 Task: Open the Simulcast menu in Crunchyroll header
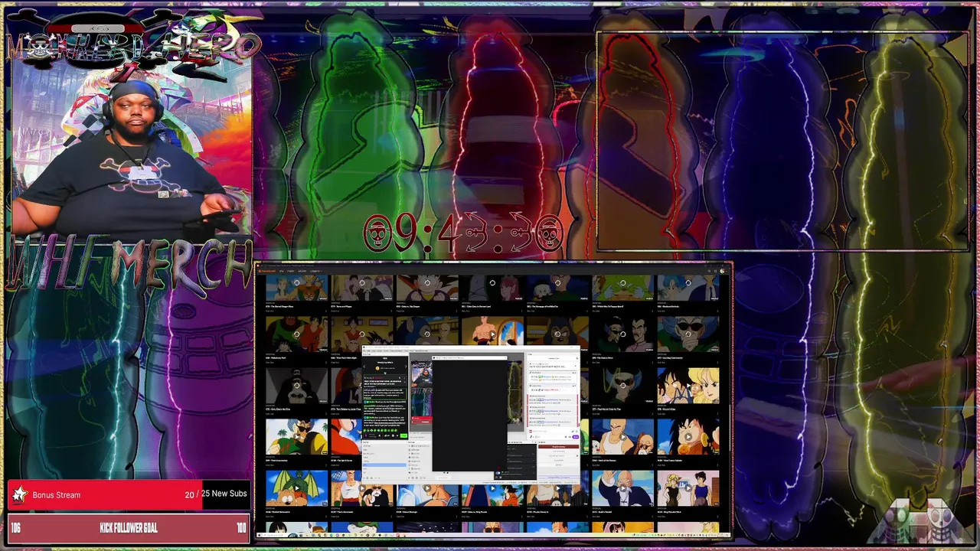302,271
